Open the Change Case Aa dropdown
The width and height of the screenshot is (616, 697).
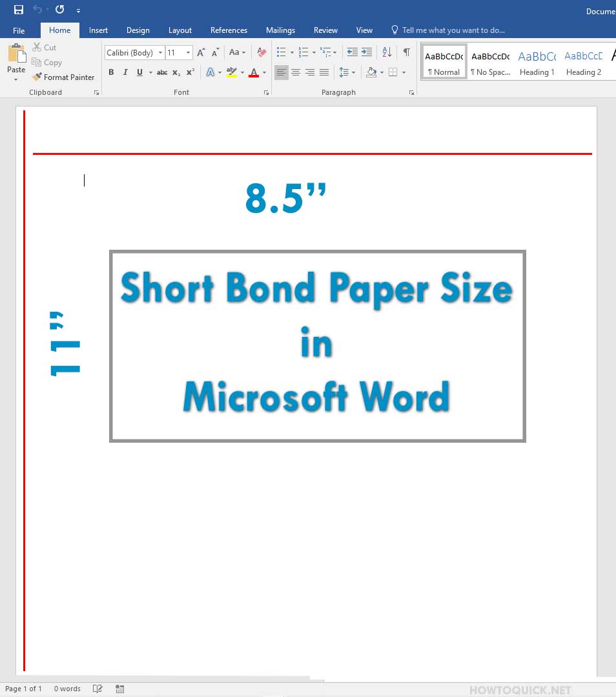click(x=237, y=52)
